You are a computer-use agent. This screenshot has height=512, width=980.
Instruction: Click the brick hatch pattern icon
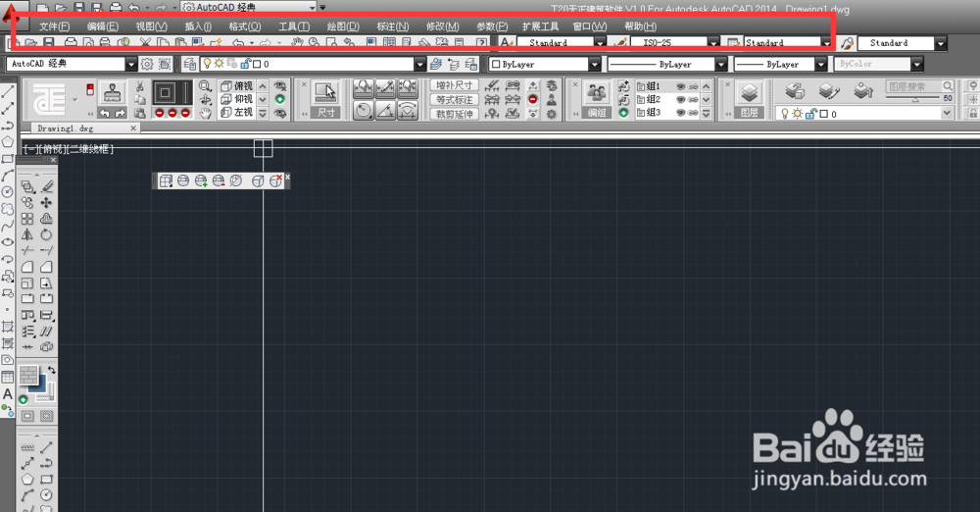tap(28, 375)
